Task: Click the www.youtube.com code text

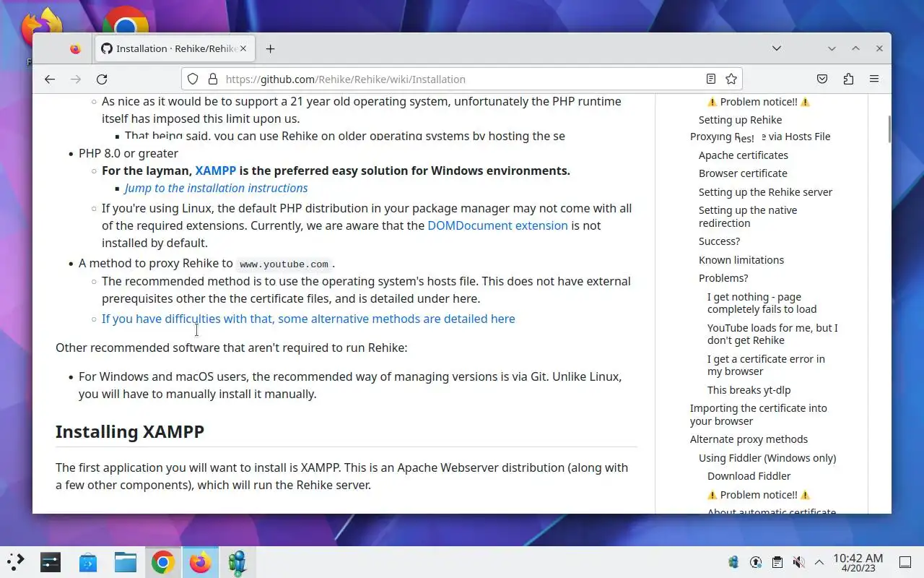Action: tap(284, 264)
